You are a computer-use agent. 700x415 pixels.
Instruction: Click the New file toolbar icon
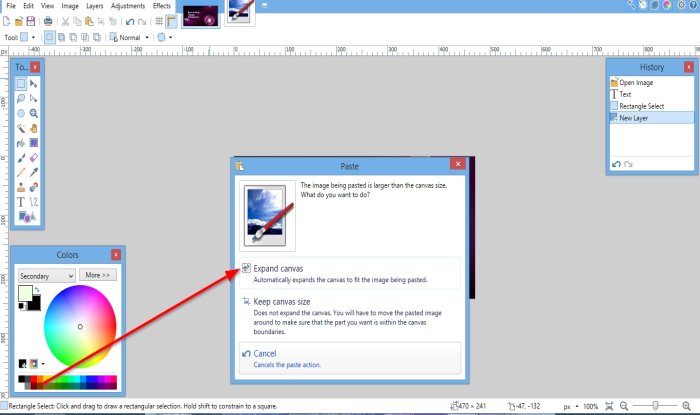click(x=6, y=21)
